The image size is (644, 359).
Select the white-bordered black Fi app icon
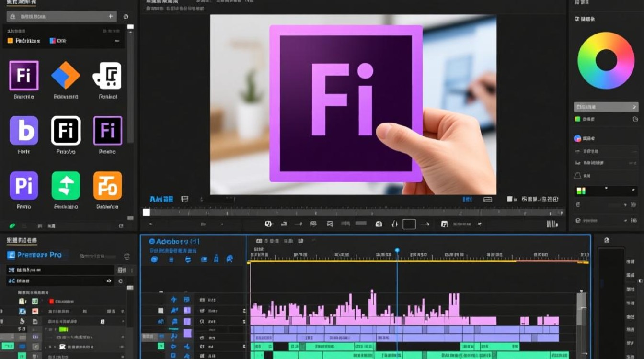[x=66, y=130]
